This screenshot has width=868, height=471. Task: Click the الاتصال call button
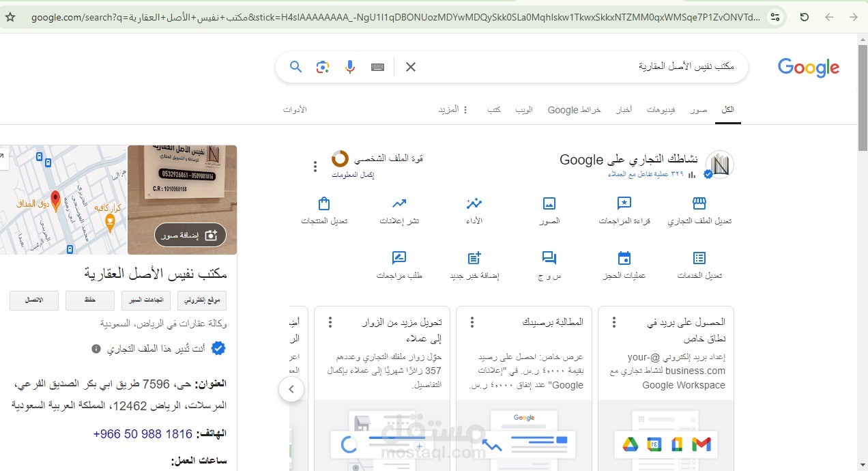(34, 300)
